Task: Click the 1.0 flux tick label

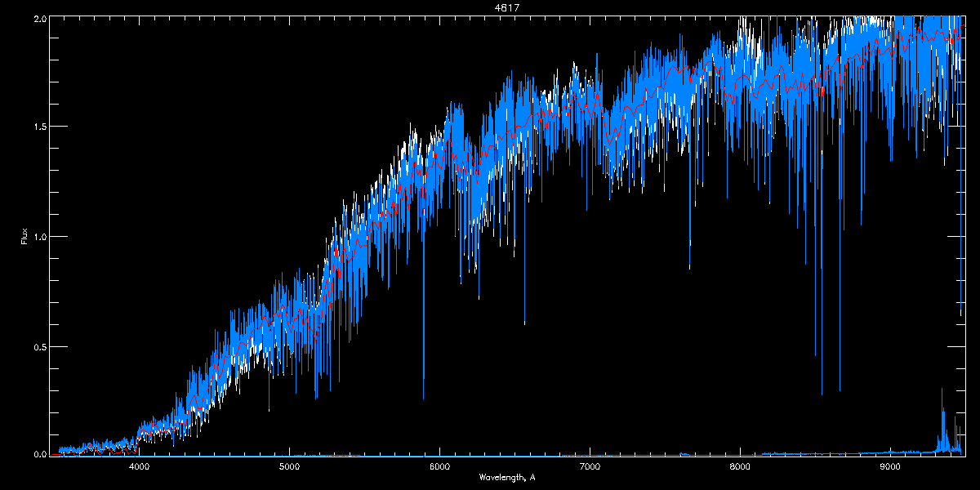Action: (39, 237)
